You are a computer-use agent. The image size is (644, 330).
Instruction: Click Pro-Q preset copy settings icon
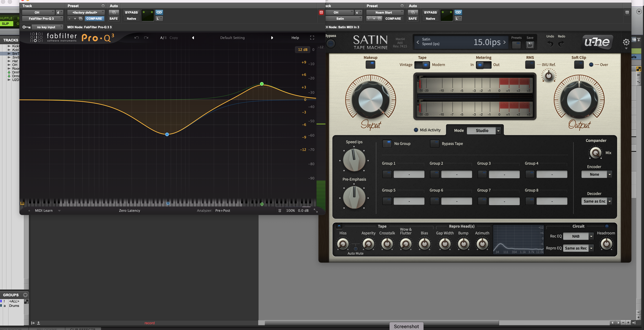click(x=80, y=19)
